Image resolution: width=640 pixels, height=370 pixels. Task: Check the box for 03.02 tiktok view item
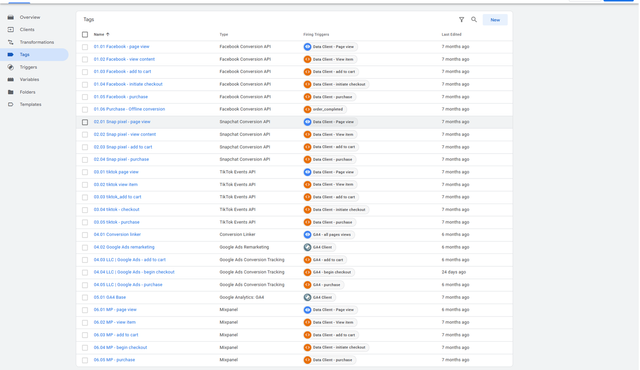(85, 185)
